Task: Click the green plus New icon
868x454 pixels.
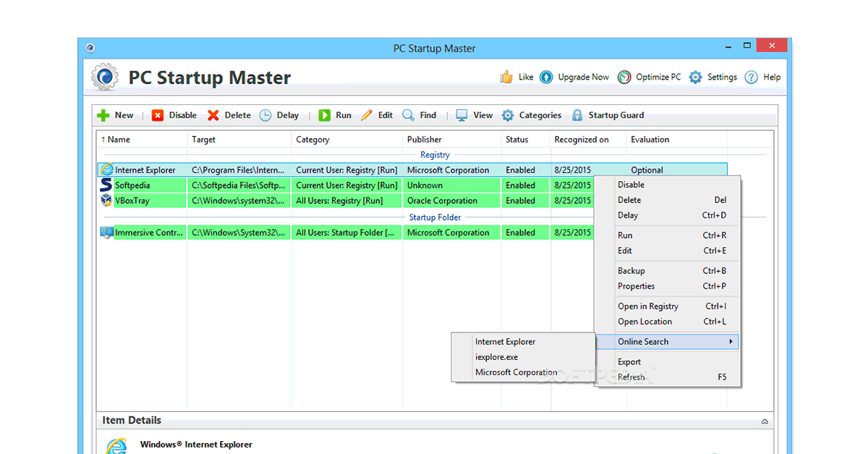Action: pyautogui.click(x=103, y=116)
